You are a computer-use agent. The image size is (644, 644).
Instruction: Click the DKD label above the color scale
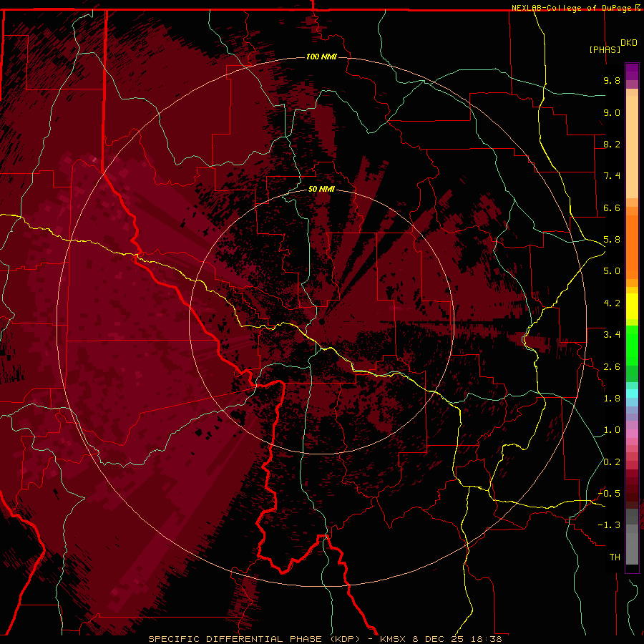pos(628,43)
